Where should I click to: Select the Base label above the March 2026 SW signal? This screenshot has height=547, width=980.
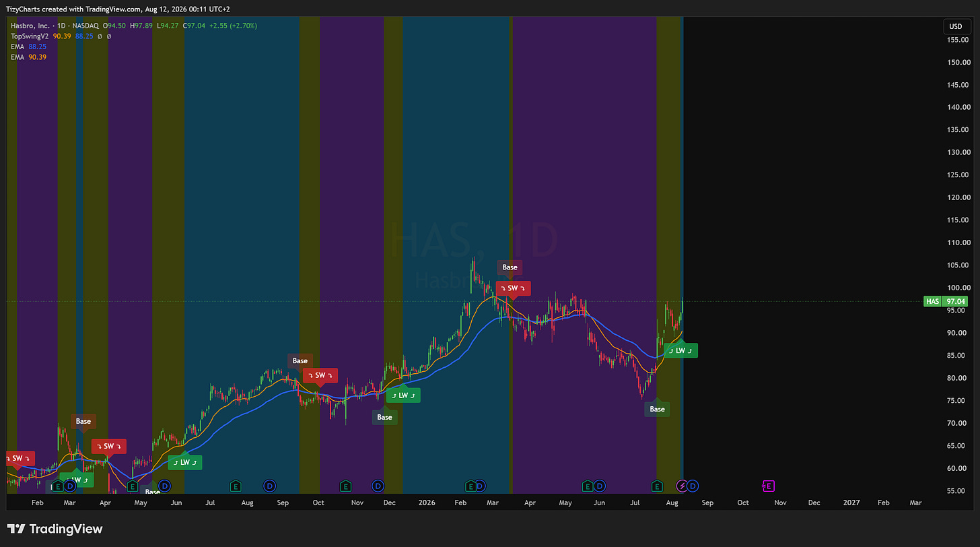tap(510, 267)
